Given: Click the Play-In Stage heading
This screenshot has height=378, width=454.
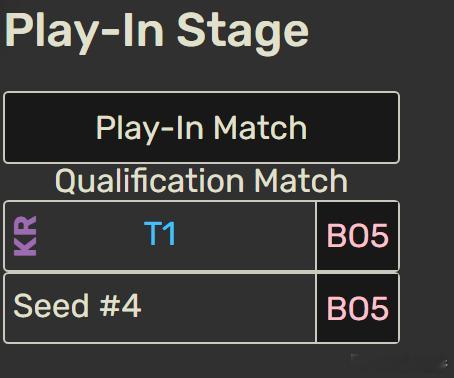Looking at the screenshot, I should click(157, 31).
